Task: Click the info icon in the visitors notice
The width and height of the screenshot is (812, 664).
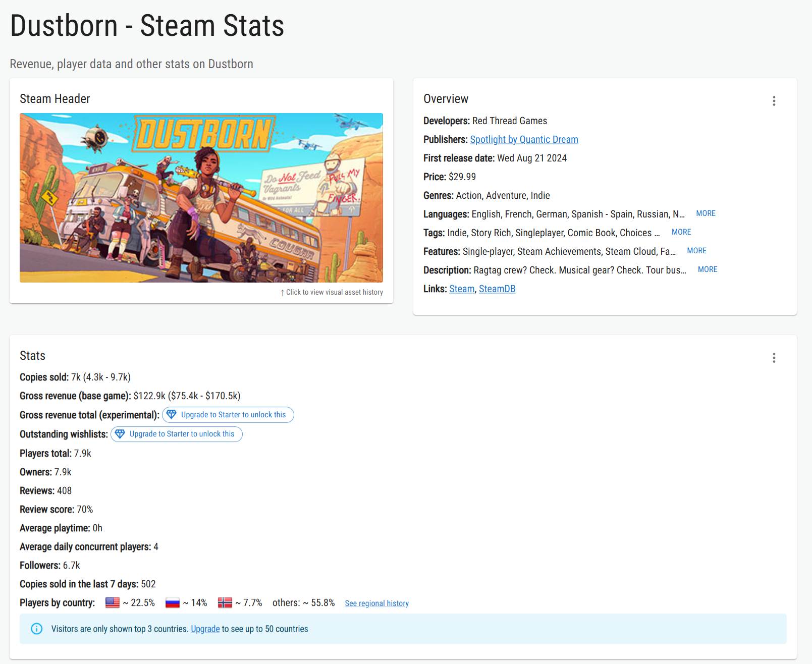Action: (37, 629)
